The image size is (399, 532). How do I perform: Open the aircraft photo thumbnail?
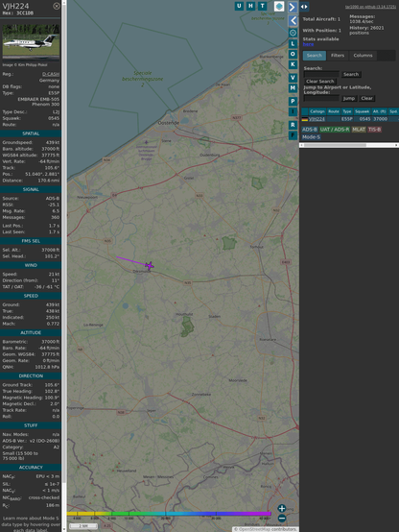(x=31, y=41)
